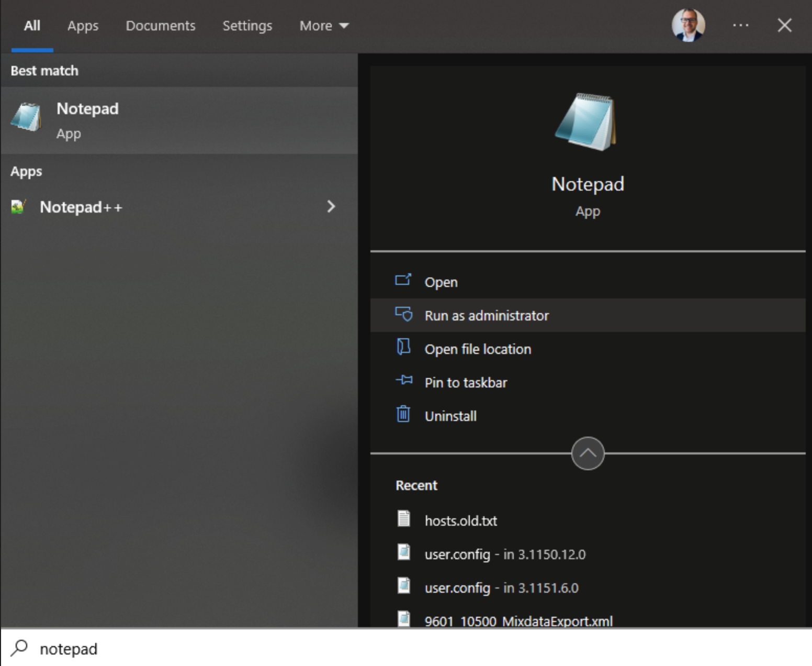Expand the More dropdown
This screenshot has height=666, width=812.
tap(324, 26)
